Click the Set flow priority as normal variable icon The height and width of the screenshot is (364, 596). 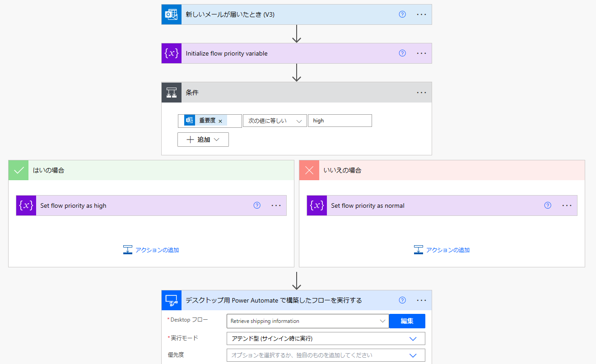click(x=317, y=205)
